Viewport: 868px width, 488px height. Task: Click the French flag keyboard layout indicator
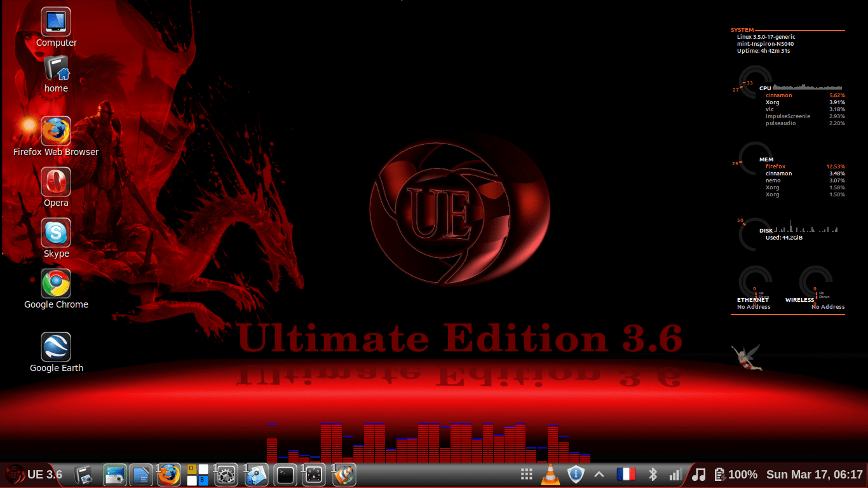coord(626,474)
